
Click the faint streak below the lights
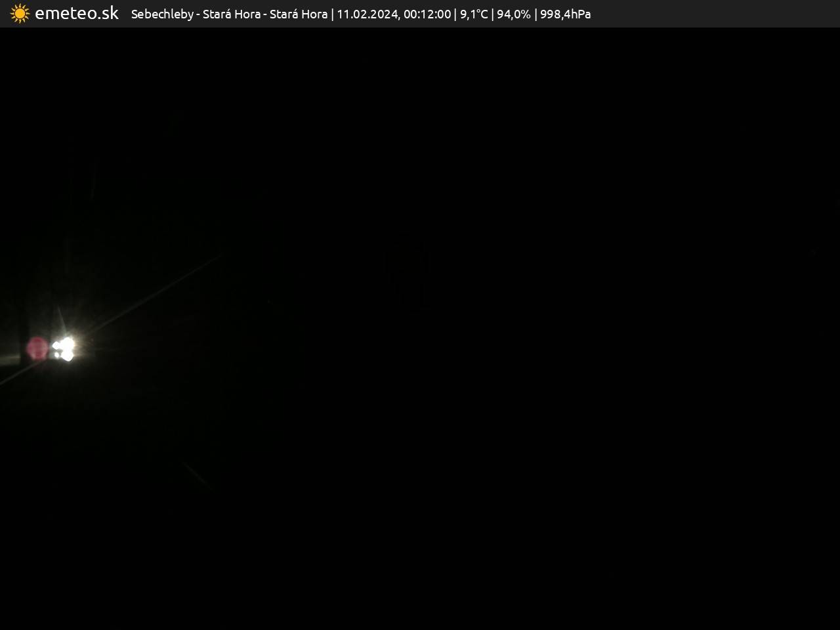coord(196,474)
